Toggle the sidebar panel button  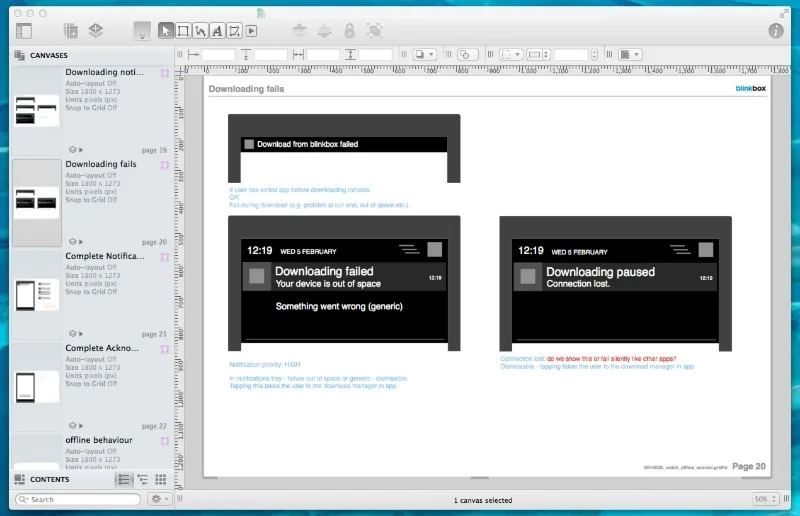point(24,31)
